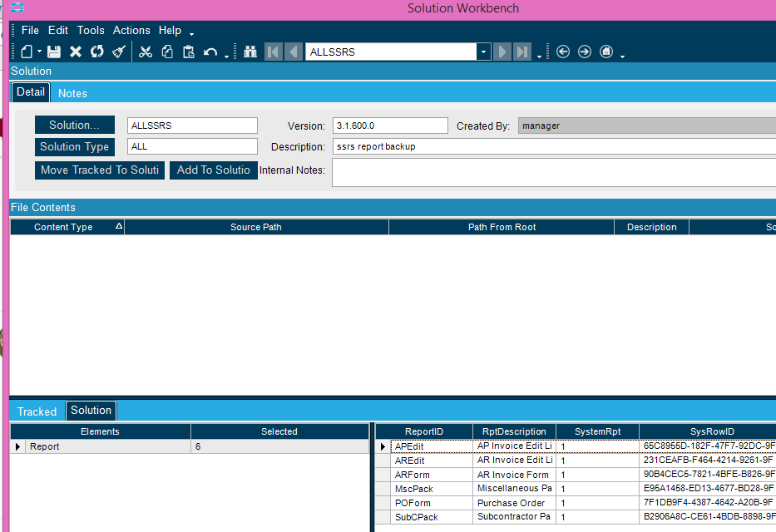The image size is (776, 532).
Task: Open the ALLSSRS navigation combo dropdown arrow
Action: tap(483, 52)
